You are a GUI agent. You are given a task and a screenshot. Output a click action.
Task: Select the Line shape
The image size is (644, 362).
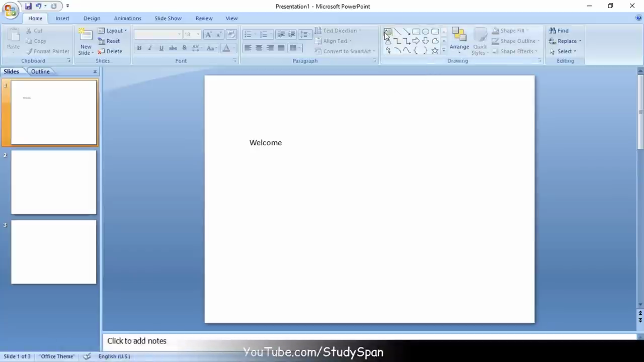click(x=397, y=32)
